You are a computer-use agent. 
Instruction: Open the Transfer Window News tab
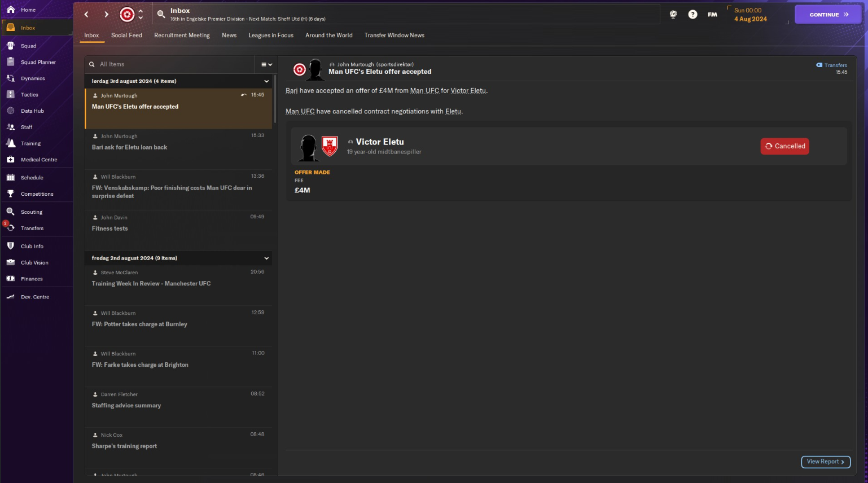[x=394, y=36]
